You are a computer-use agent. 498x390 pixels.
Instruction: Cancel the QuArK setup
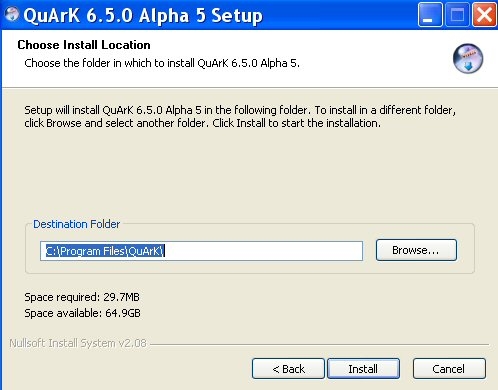click(x=449, y=369)
